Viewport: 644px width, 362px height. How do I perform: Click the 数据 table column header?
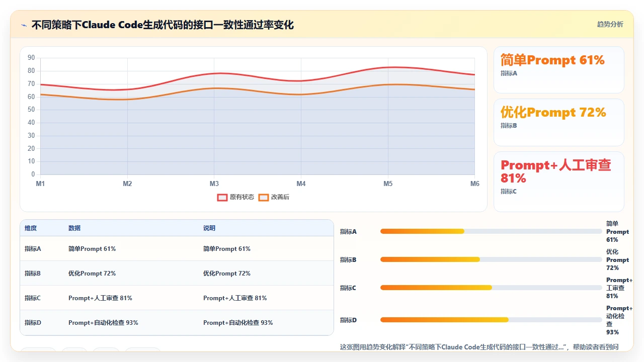coord(74,228)
